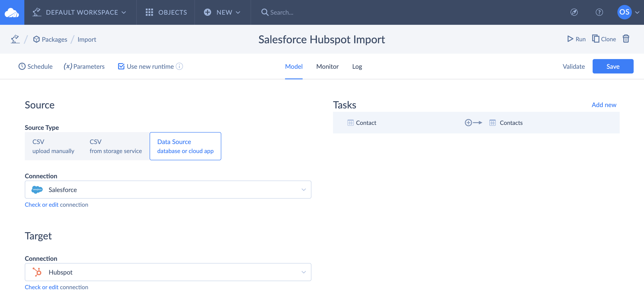The image size is (644, 298).
Task: Switch to the Monitor tab
Action: pos(327,66)
